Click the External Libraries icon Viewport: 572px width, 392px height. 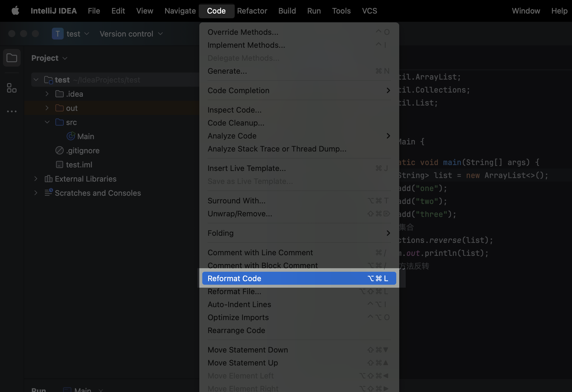click(48, 179)
